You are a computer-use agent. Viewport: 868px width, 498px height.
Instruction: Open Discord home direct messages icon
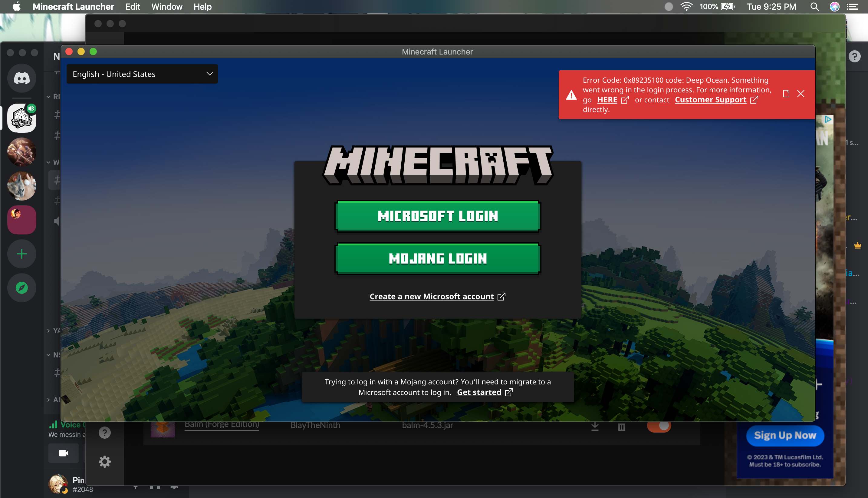point(21,79)
